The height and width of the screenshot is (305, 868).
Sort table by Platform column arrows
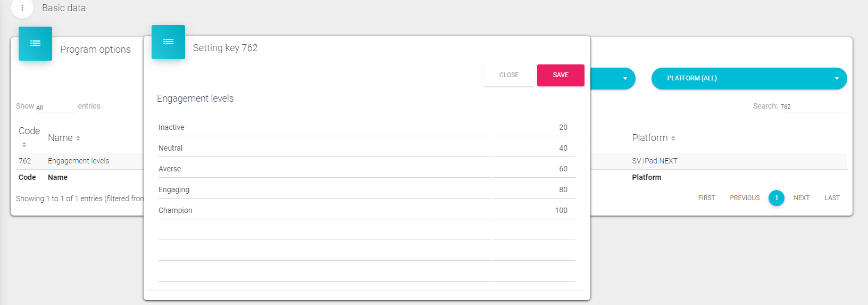[x=673, y=138]
